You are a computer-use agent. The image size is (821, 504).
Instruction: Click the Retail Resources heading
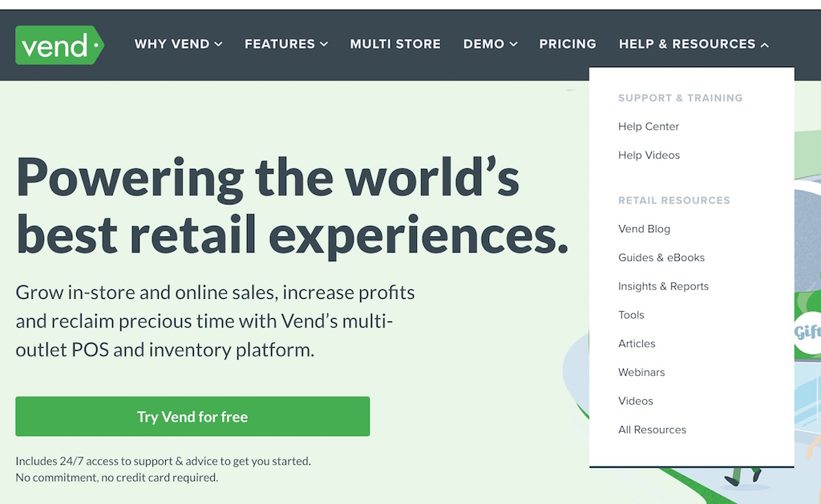(673, 200)
